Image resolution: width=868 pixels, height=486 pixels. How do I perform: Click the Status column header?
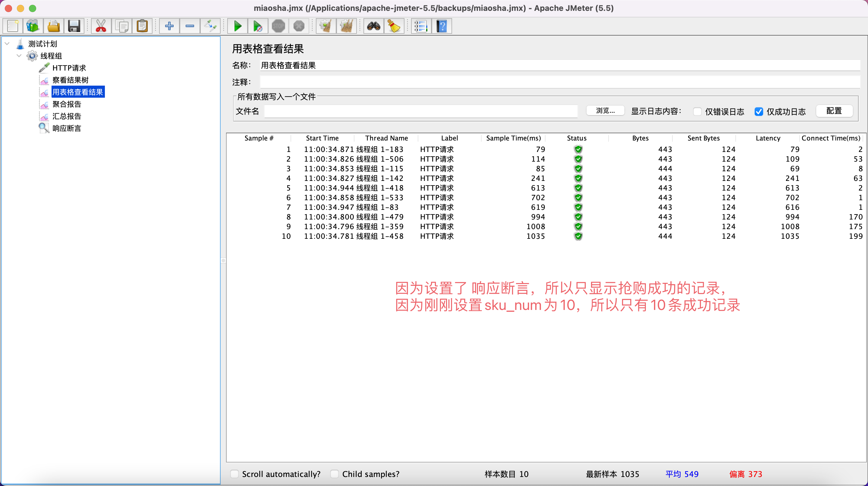(577, 138)
